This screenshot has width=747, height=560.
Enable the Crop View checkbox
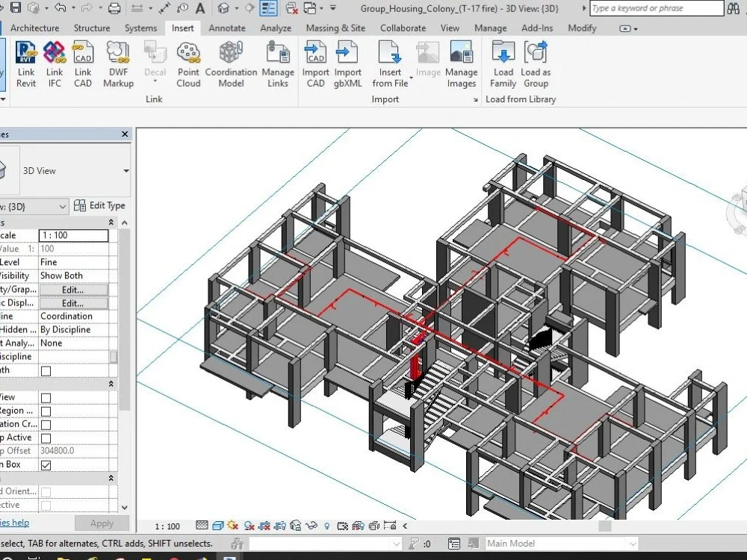[46, 398]
